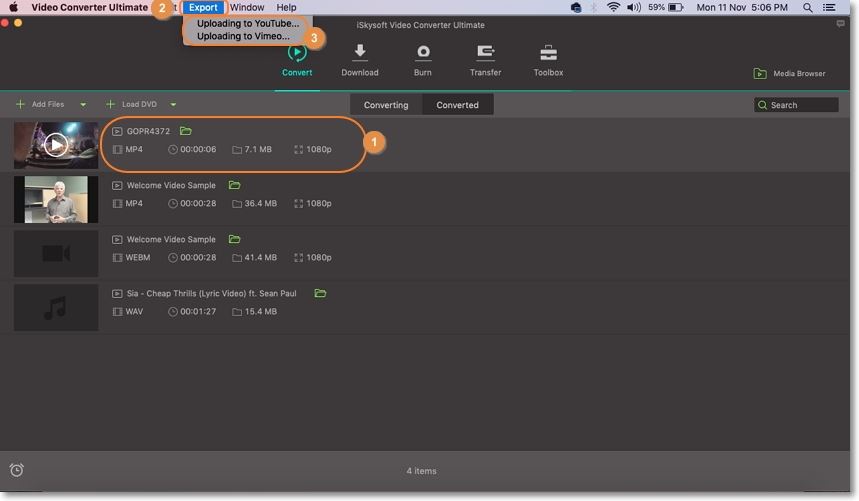Click the Search input field

click(801, 105)
